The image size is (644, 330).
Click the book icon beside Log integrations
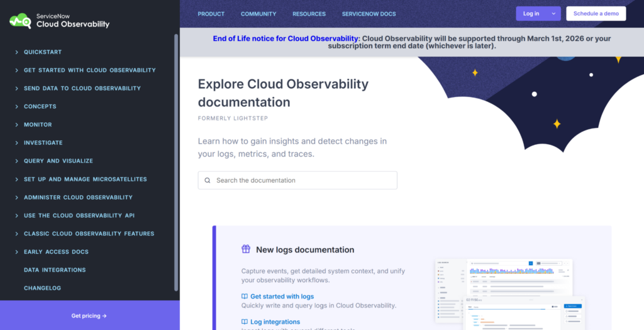pyautogui.click(x=245, y=322)
